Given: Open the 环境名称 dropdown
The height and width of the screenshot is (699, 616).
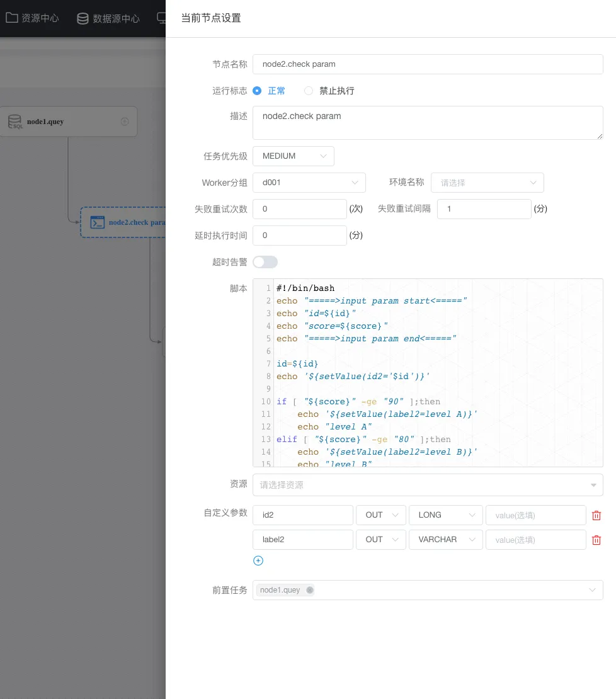Looking at the screenshot, I should 487,183.
